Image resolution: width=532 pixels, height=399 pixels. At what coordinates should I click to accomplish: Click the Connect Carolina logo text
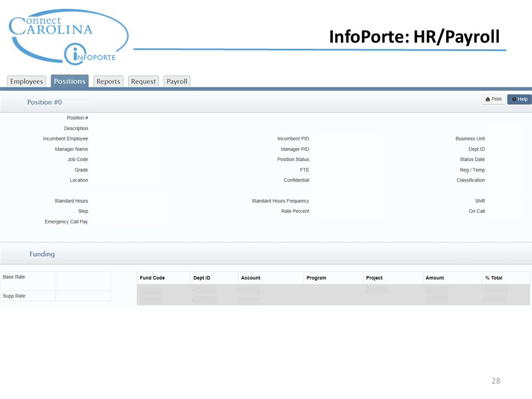(50, 26)
